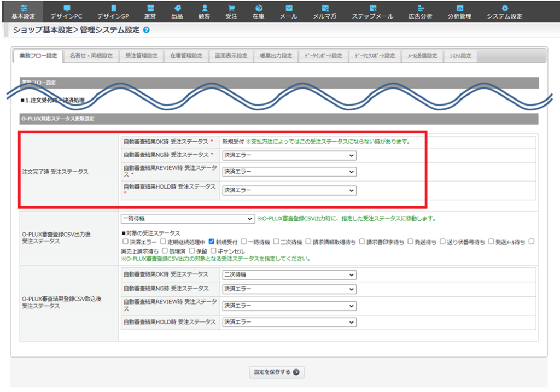Open the 在庫 box icon menu
This screenshot has height=392, width=560.
pyautogui.click(x=259, y=8)
